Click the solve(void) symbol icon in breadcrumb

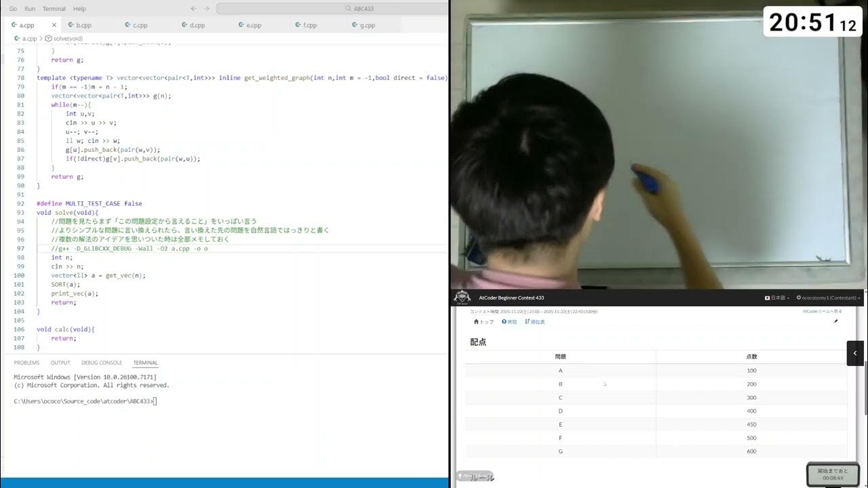pos(49,39)
